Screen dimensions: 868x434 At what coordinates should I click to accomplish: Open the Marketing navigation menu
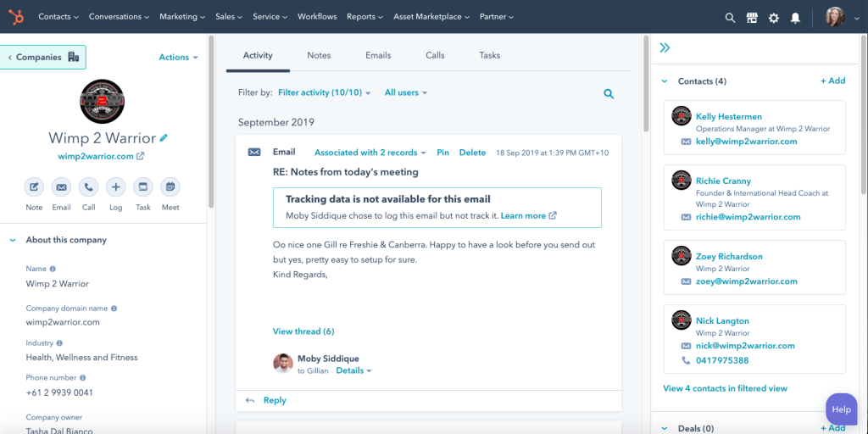(x=183, y=17)
